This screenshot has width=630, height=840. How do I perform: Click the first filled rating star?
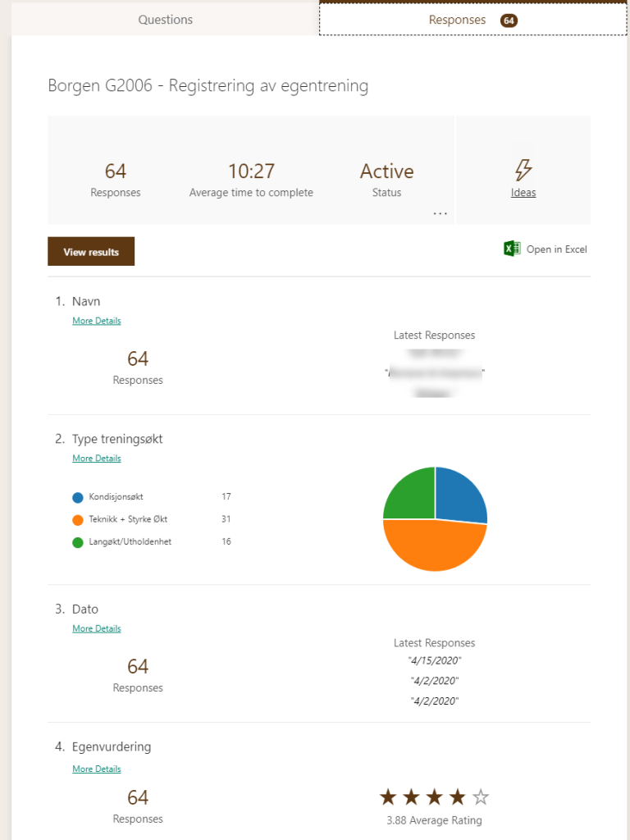click(386, 797)
